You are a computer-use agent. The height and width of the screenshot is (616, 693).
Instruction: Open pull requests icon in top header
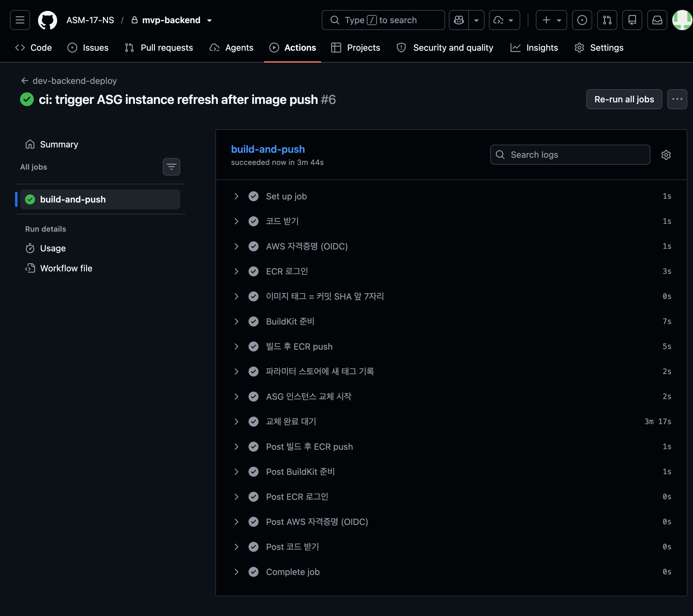click(x=607, y=20)
